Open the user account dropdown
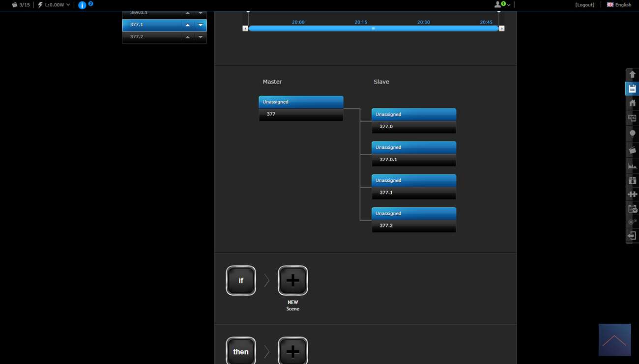The width and height of the screenshot is (639, 364). pos(502,4)
